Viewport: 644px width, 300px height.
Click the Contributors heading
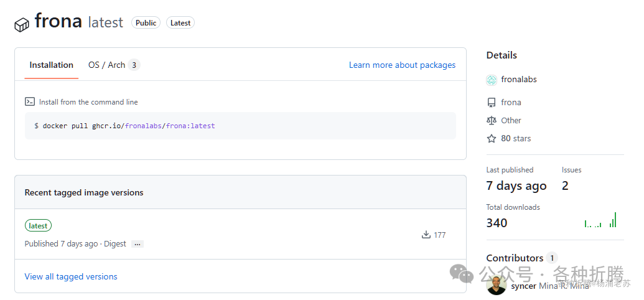click(515, 258)
